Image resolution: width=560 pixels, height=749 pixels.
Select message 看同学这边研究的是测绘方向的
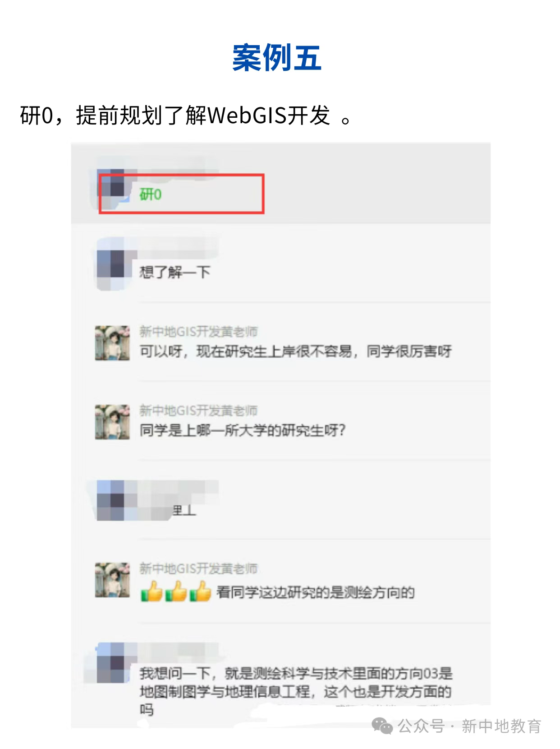click(316, 592)
